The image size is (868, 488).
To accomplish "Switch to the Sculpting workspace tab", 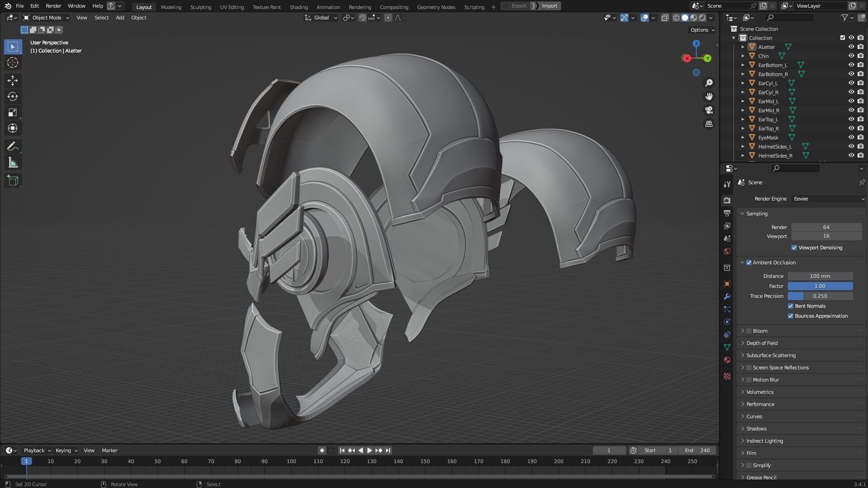I will coord(201,7).
